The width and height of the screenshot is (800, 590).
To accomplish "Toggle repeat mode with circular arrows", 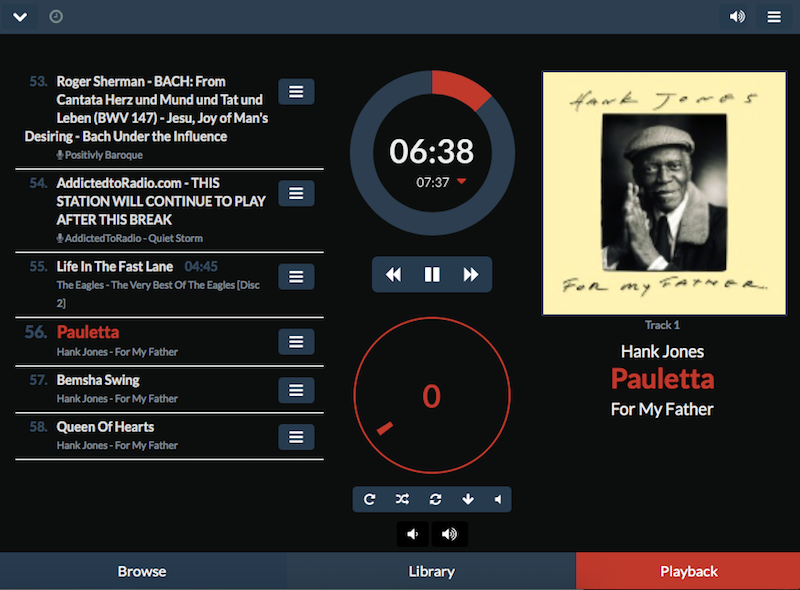I will pos(435,499).
